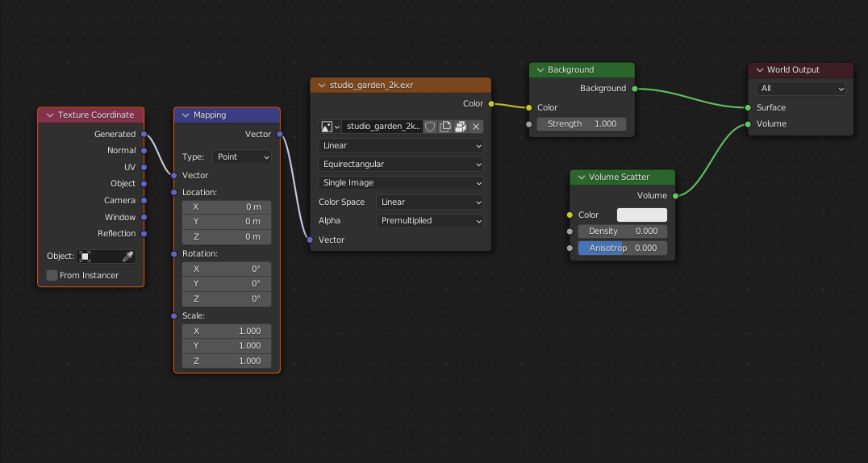Open the Alpha Premultiplied dropdown
868x463 pixels.
[430, 221]
